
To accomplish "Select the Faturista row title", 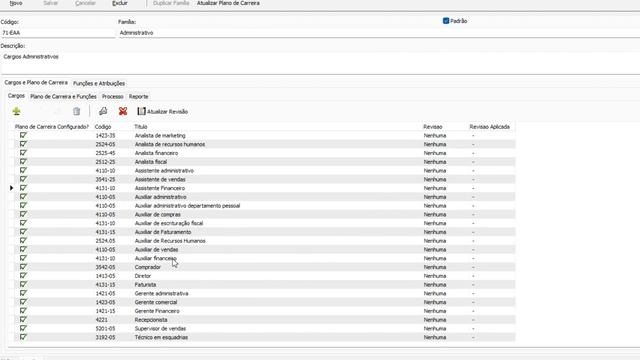I will (145, 284).
